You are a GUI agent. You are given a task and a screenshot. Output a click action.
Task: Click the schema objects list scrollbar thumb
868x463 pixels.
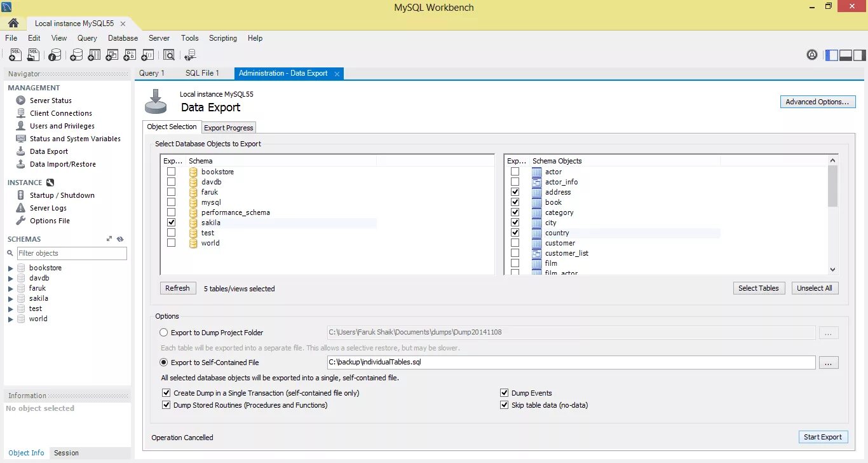point(832,186)
